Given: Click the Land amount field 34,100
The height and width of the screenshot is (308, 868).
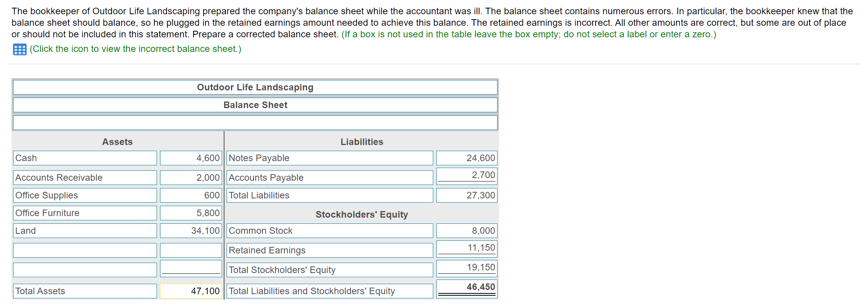Looking at the screenshot, I should click(x=191, y=231).
